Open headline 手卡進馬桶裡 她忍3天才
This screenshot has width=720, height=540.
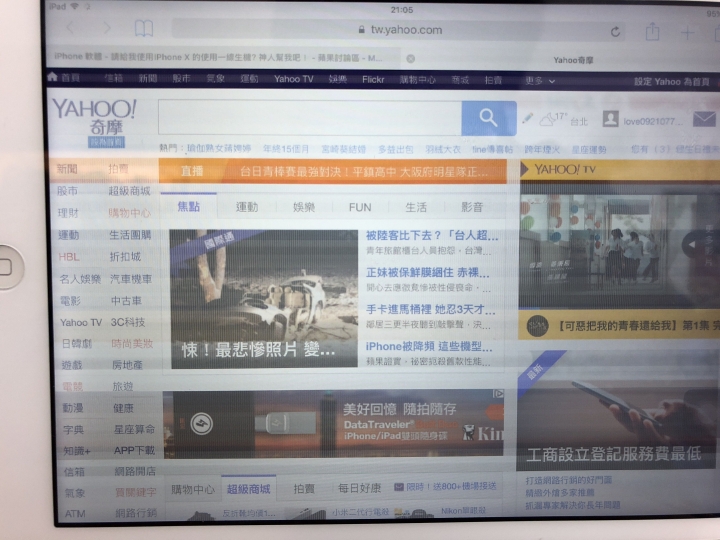430,309
